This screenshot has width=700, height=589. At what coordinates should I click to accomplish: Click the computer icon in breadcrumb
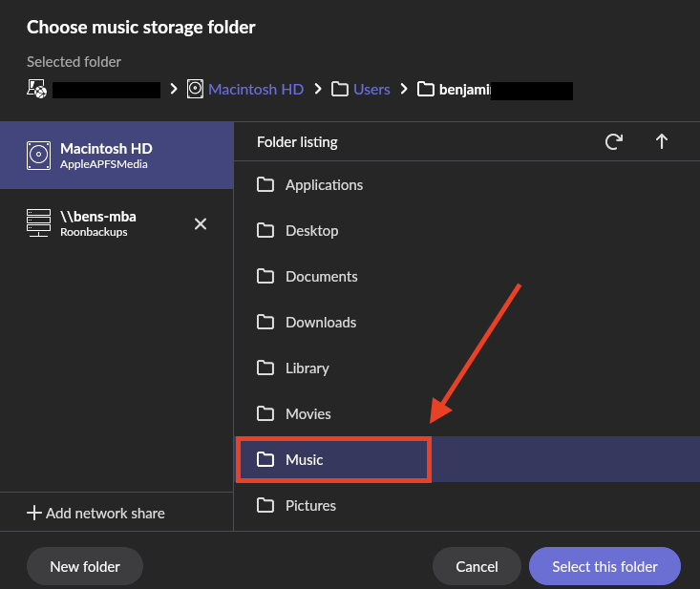pyautogui.click(x=36, y=89)
